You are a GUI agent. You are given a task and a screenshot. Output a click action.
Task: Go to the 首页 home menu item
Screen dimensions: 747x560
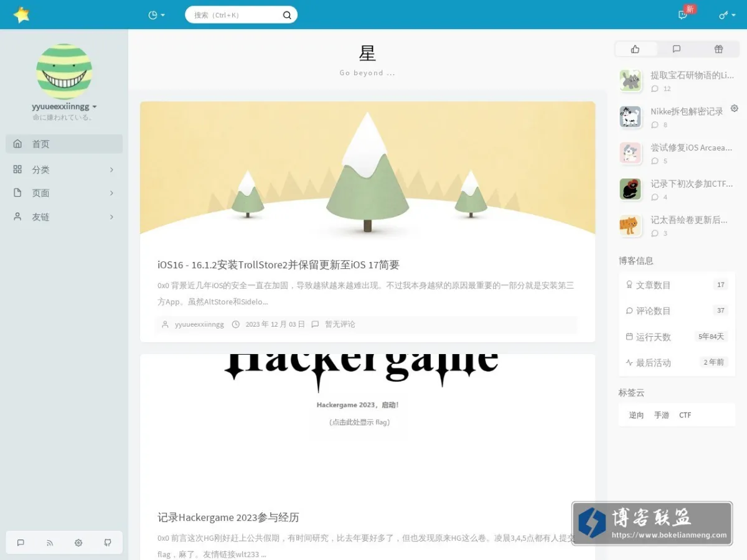coord(64,144)
